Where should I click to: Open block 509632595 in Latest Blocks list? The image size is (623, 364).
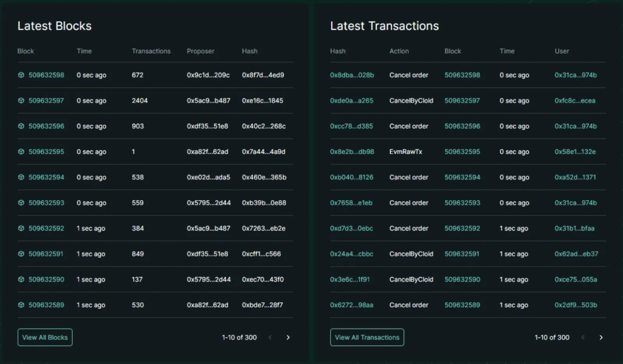tap(46, 151)
